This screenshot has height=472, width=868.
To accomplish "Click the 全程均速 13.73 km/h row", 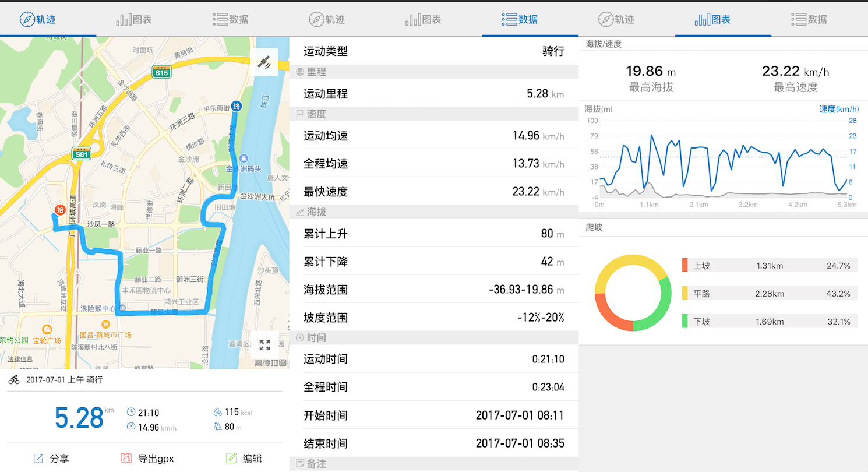I will (434, 163).
